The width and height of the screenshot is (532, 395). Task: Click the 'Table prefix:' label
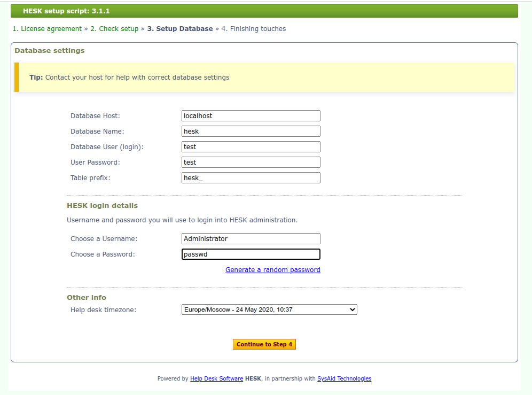pyautogui.click(x=90, y=178)
